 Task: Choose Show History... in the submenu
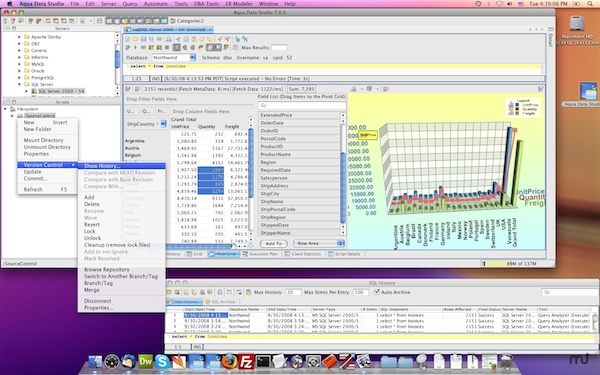click(122, 166)
